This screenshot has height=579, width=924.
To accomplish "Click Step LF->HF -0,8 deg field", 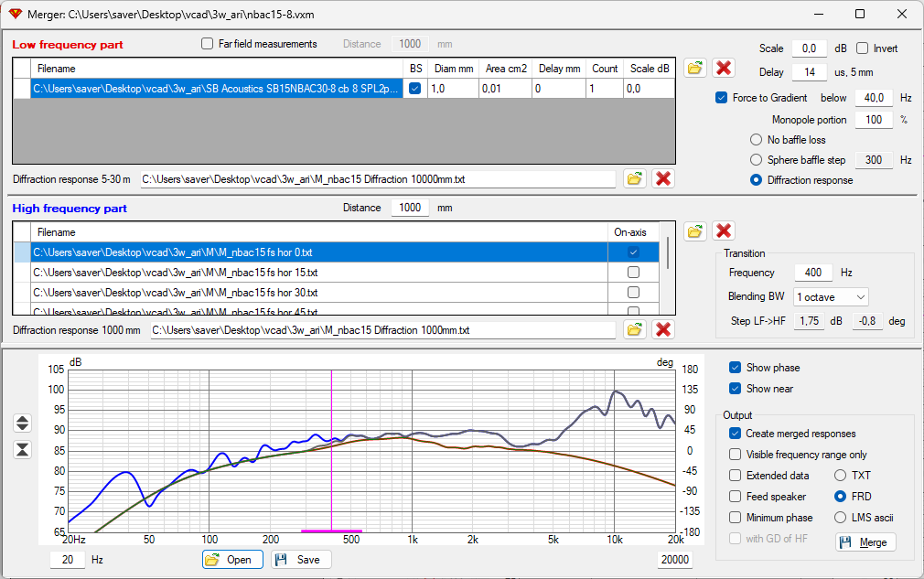I will tap(867, 321).
